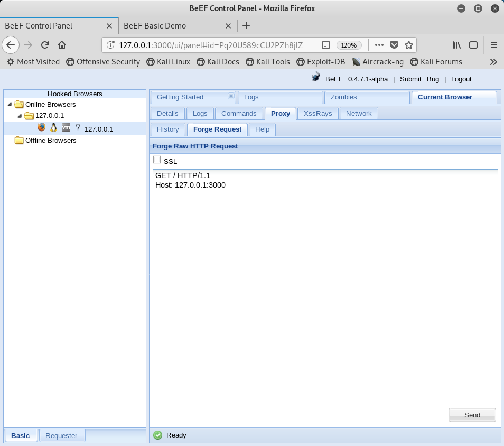This screenshot has height=446, width=504.
Task: Collapse the 127.0.0.1 folder node
Action: [x=20, y=115]
